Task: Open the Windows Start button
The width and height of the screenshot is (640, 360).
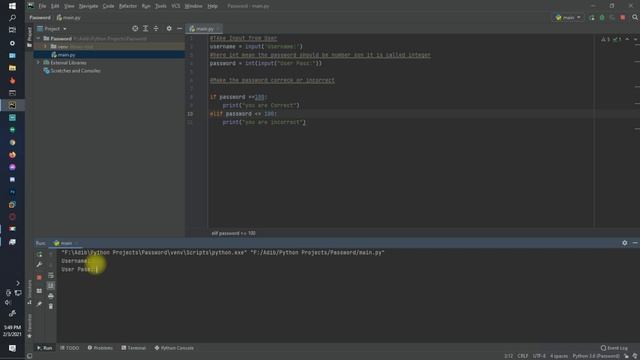Action: [x=12, y=6]
